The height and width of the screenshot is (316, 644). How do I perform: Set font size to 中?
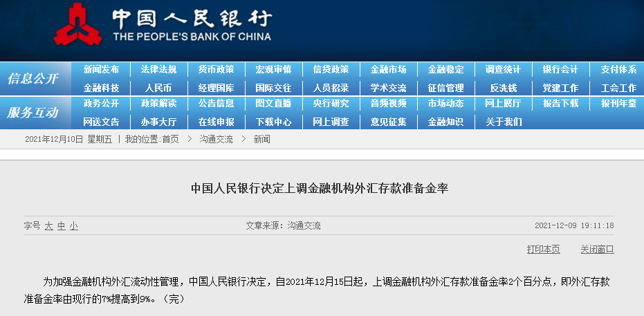(61, 225)
